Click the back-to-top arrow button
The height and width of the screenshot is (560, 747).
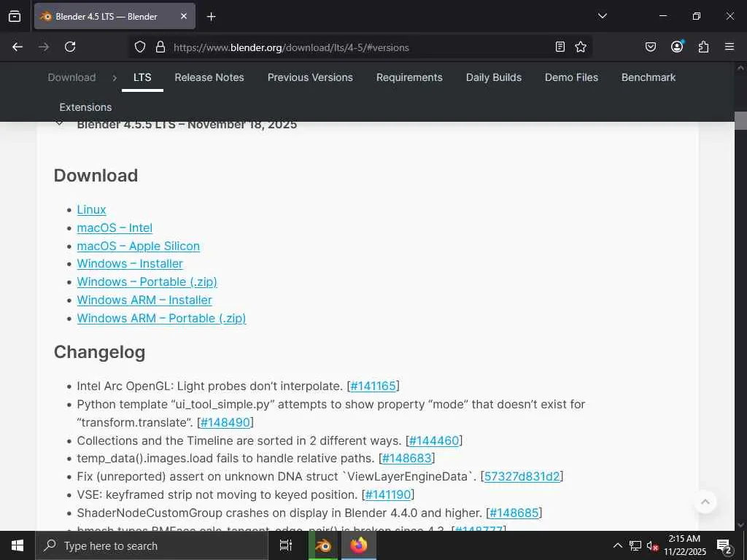click(705, 502)
